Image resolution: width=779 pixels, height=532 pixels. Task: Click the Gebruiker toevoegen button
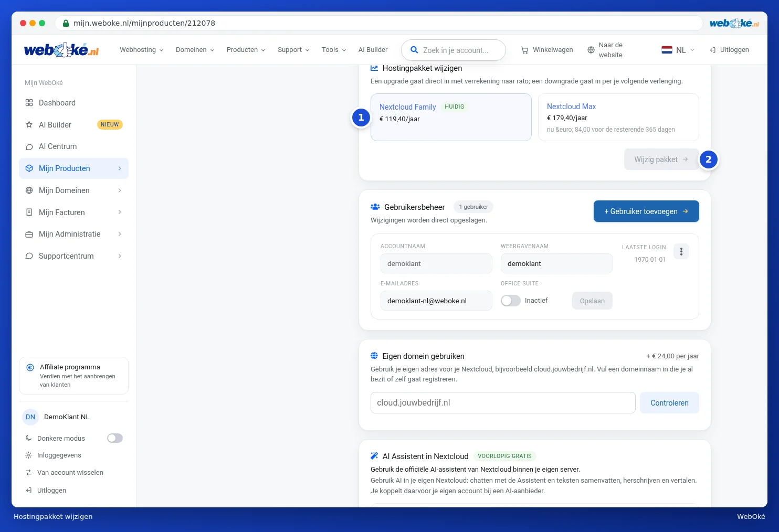(x=646, y=211)
